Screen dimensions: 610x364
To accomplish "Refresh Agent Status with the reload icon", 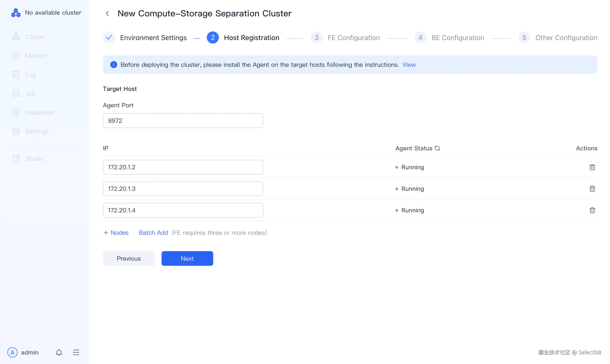I will [437, 148].
